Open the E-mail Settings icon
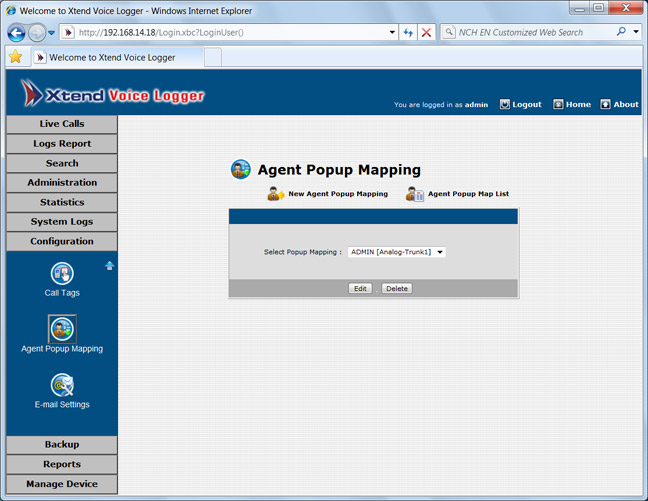 pos(62,385)
